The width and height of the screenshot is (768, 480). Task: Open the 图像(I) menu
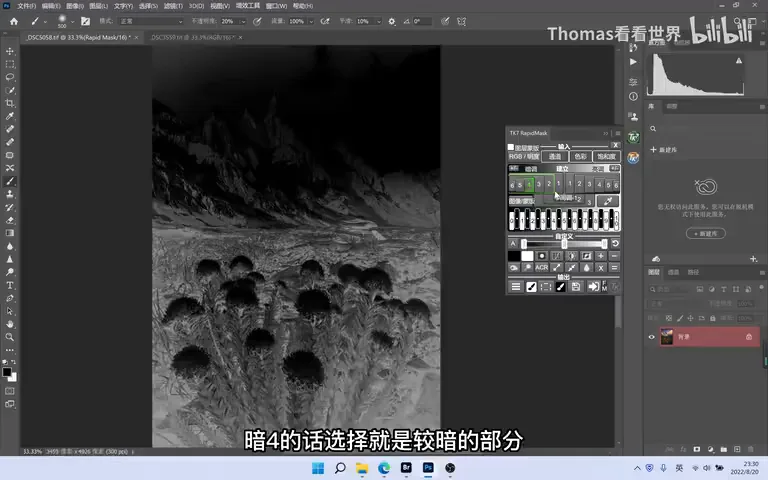tap(75, 6)
